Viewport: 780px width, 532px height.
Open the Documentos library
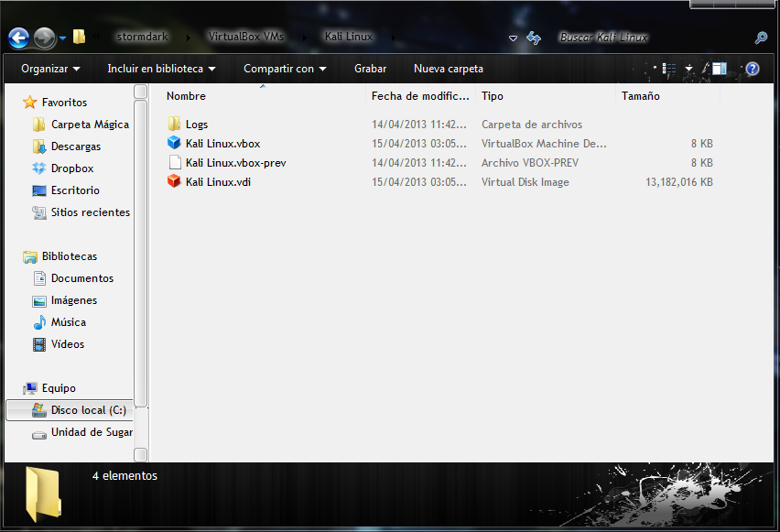pos(82,278)
